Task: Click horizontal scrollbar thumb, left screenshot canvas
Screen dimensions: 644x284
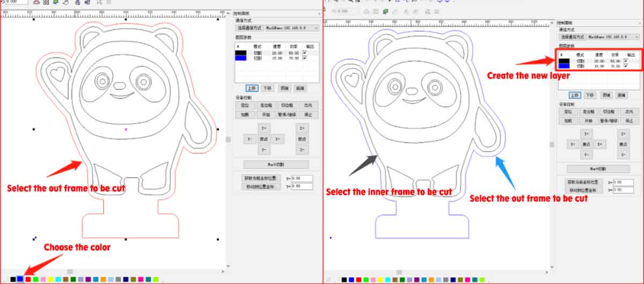Action: click(x=70, y=271)
